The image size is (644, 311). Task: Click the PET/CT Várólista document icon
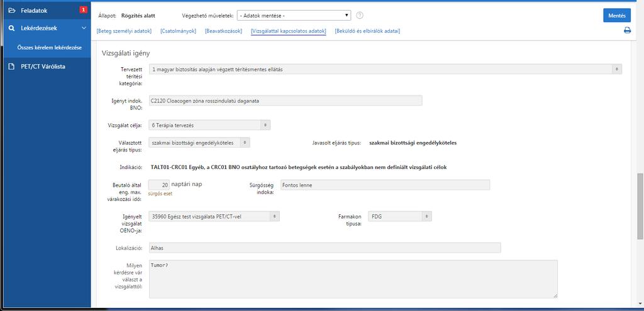coord(11,67)
